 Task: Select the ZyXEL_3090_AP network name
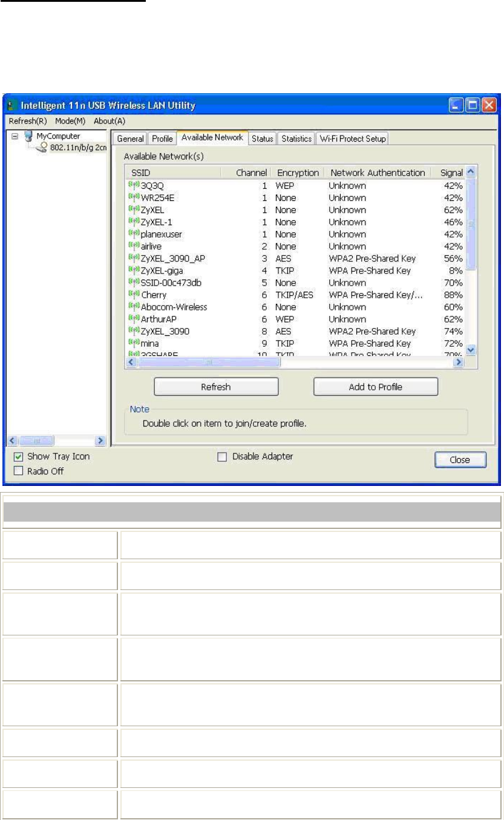click(x=173, y=258)
